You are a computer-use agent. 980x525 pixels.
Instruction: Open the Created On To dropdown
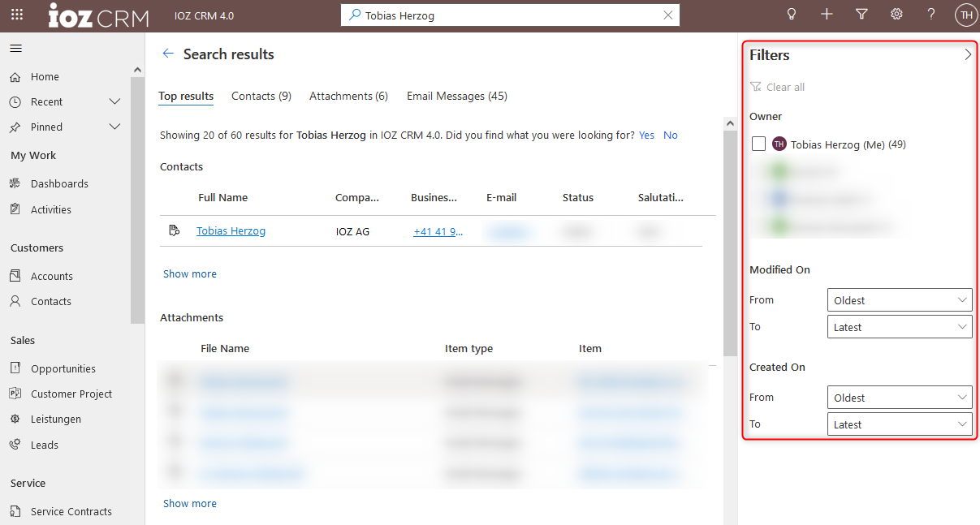click(900, 424)
